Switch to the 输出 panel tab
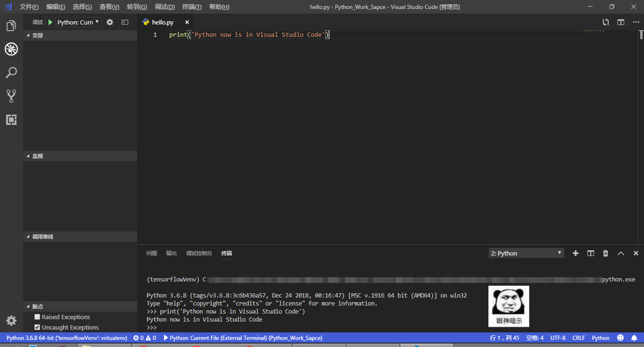The image size is (644, 347). (x=171, y=253)
